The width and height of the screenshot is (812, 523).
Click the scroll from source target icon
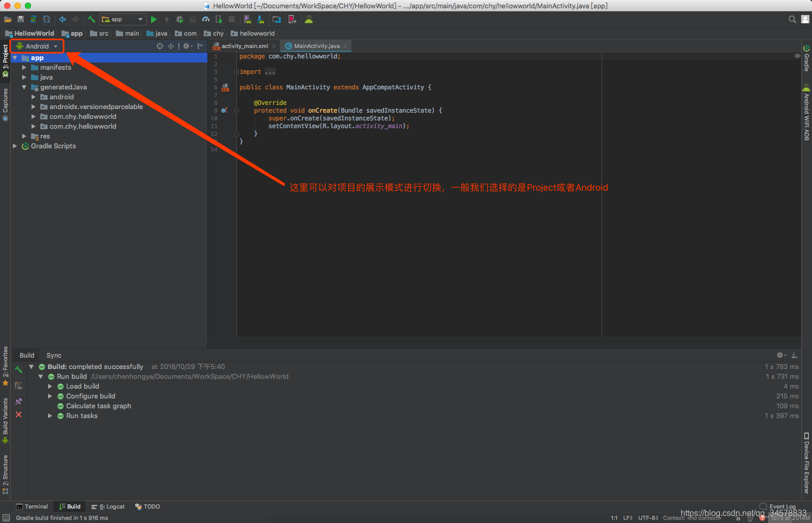point(160,46)
